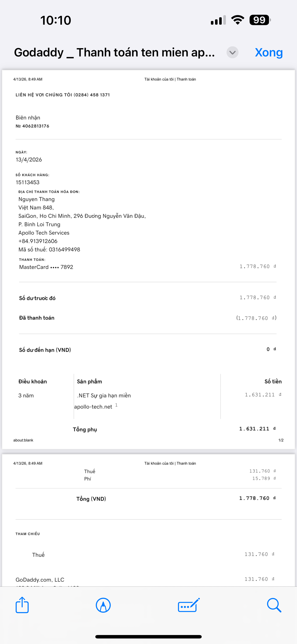Viewport: 297px width, 644px height.
Task: Tap the battery indicator showing 99
Action: click(x=260, y=20)
